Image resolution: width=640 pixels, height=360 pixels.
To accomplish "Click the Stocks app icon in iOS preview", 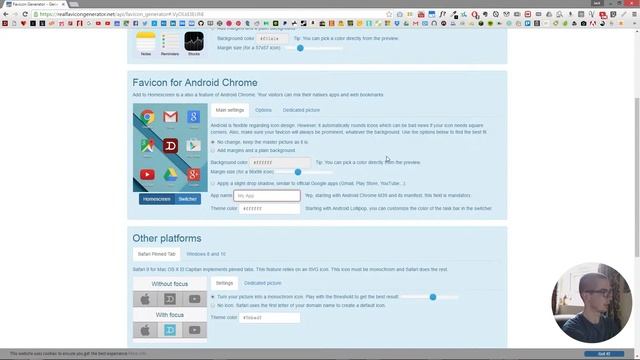I will [194, 41].
